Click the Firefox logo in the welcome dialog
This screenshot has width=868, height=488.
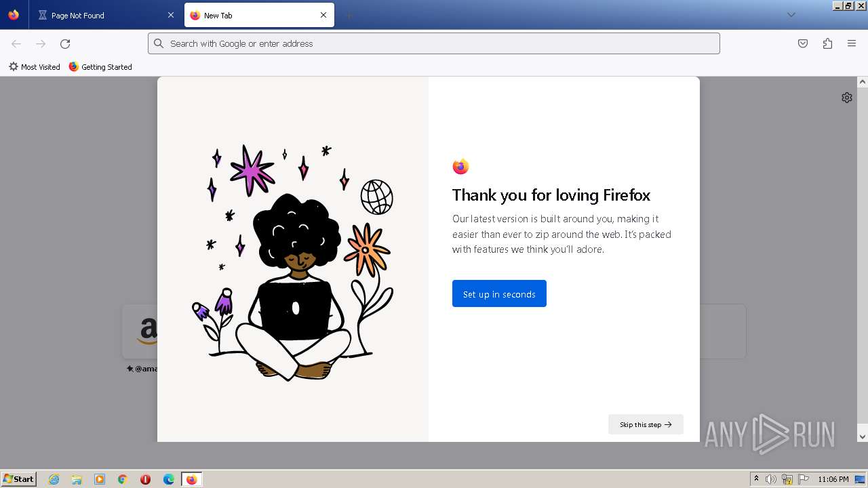point(460,166)
